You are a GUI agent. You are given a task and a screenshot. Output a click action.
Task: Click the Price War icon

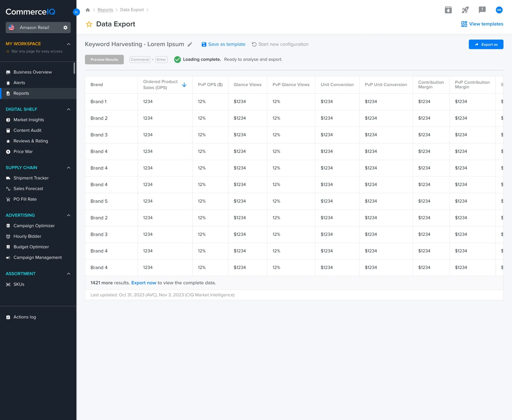click(x=8, y=152)
